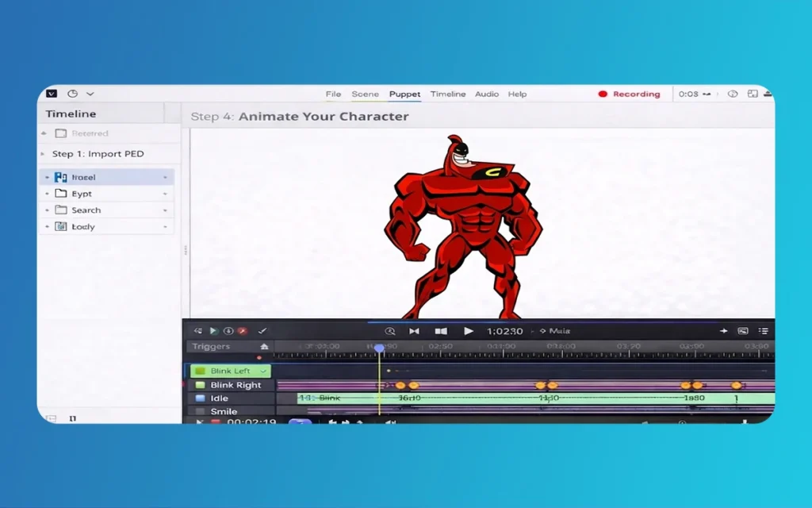Click the red Recording button
Viewport: 812px width, 508px height.
pyautogui.click(x=630, y=94)
